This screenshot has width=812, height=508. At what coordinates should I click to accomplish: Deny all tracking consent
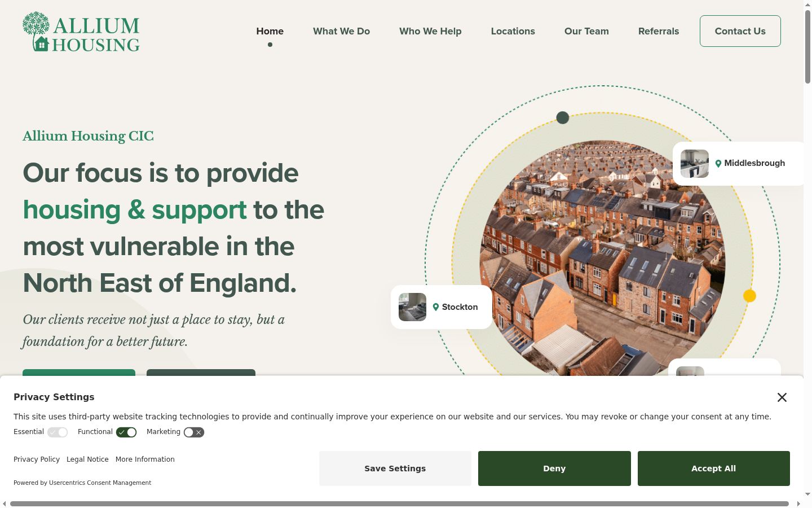tap(554, 468)
